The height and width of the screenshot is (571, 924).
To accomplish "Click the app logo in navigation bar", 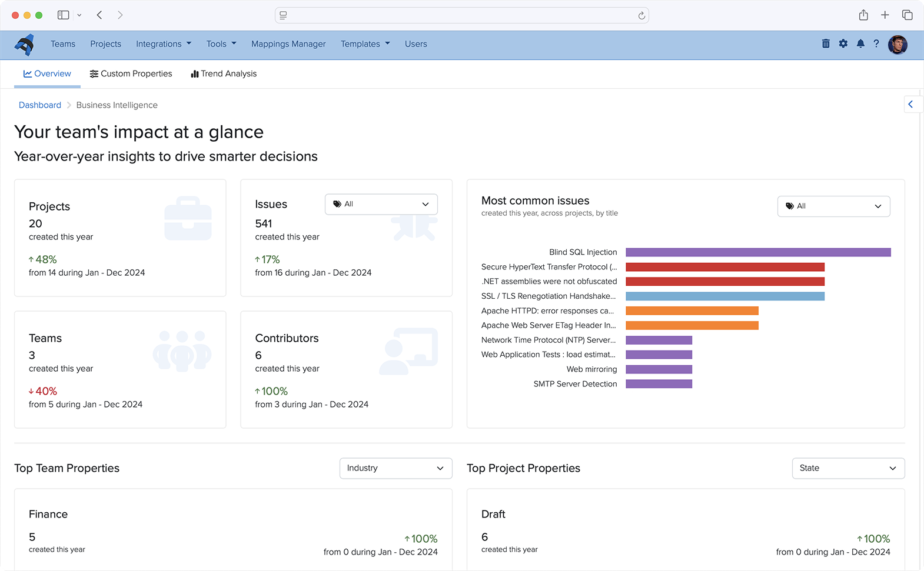I will pos(25,44).
